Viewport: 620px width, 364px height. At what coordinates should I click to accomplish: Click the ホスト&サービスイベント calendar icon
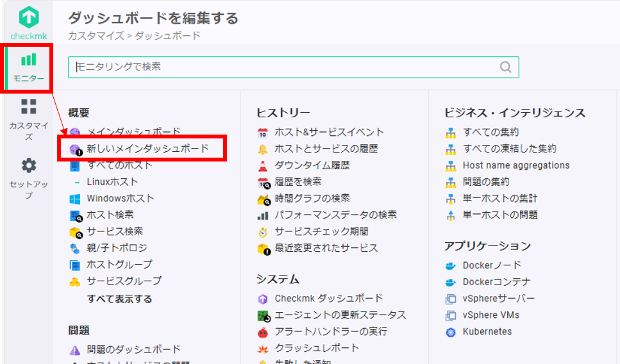[263, 133]
